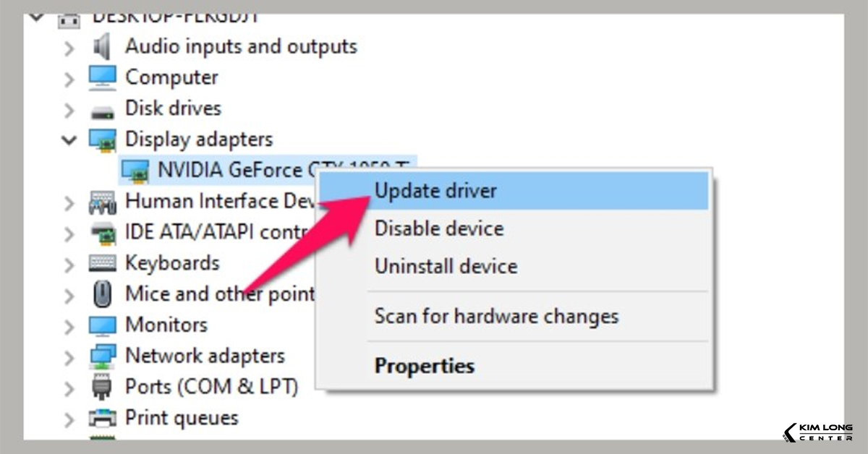Click the Display adapters category icon
Viewport: 868px width, 454px height.
pyautogui.click(x=102, y=140)
